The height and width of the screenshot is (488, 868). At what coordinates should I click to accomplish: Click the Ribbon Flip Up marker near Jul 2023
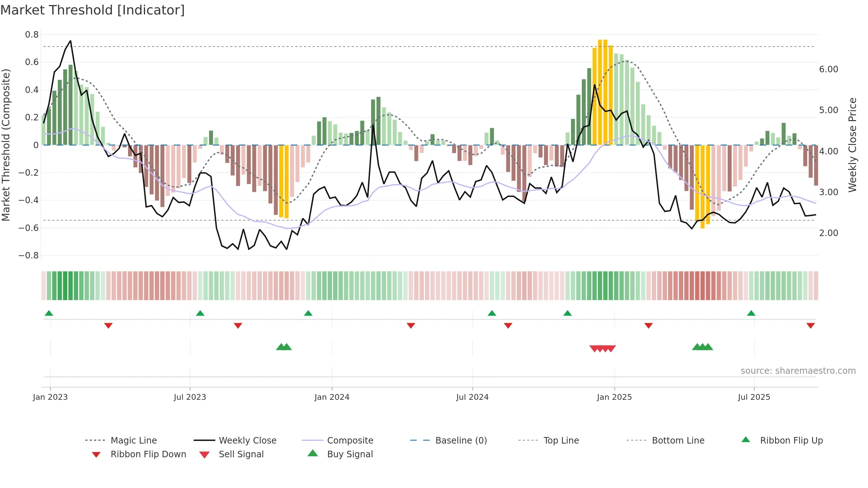200,313
